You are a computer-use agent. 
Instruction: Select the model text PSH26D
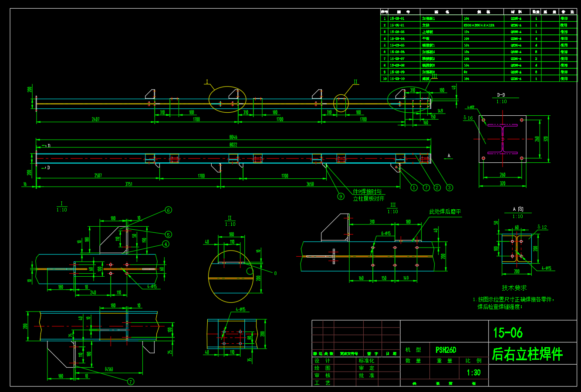[x=446, y=350]
